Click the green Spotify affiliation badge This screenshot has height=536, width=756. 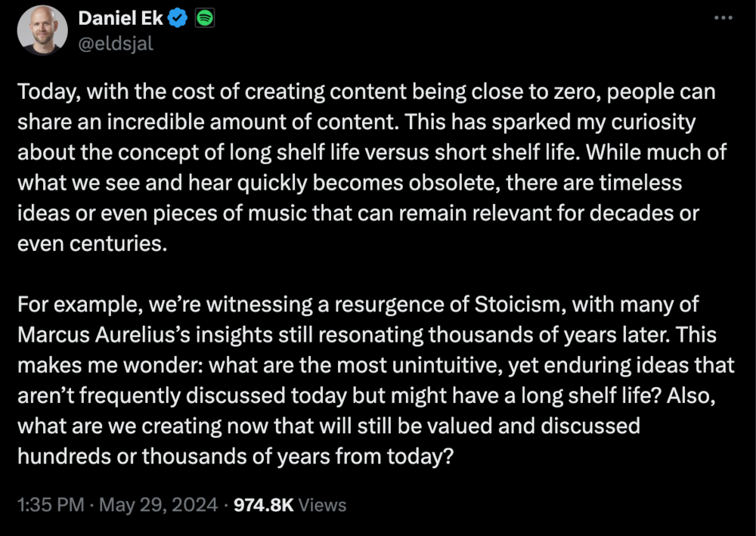click(x=204, y=20)
